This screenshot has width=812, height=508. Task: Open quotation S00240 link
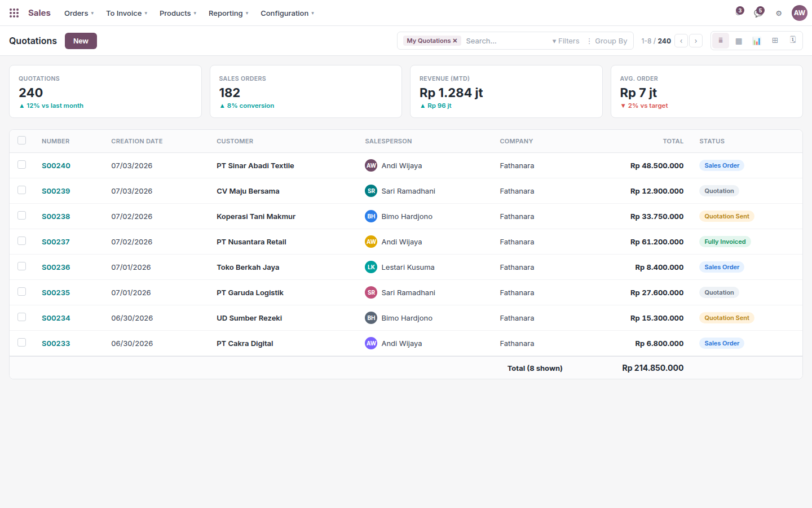coord(56,165)
